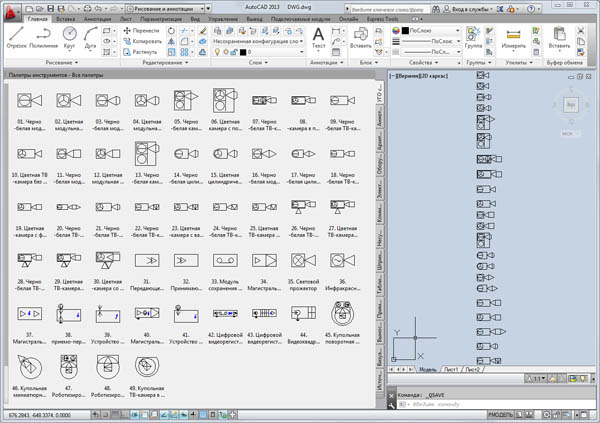Viewport: 600px width, 423px height.
Task: Toggle the РМОДЕЛЬ model space button
Action: (500, 413)
